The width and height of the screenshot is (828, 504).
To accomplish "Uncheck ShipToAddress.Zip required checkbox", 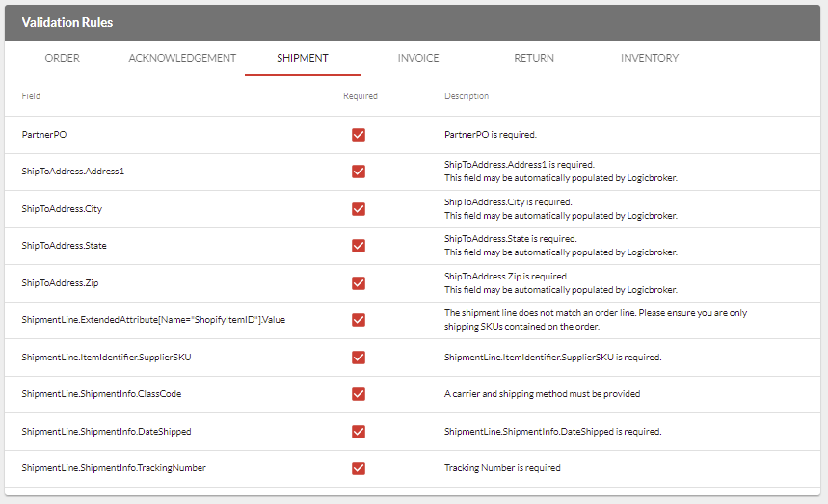I will click(x=359, y=283).
